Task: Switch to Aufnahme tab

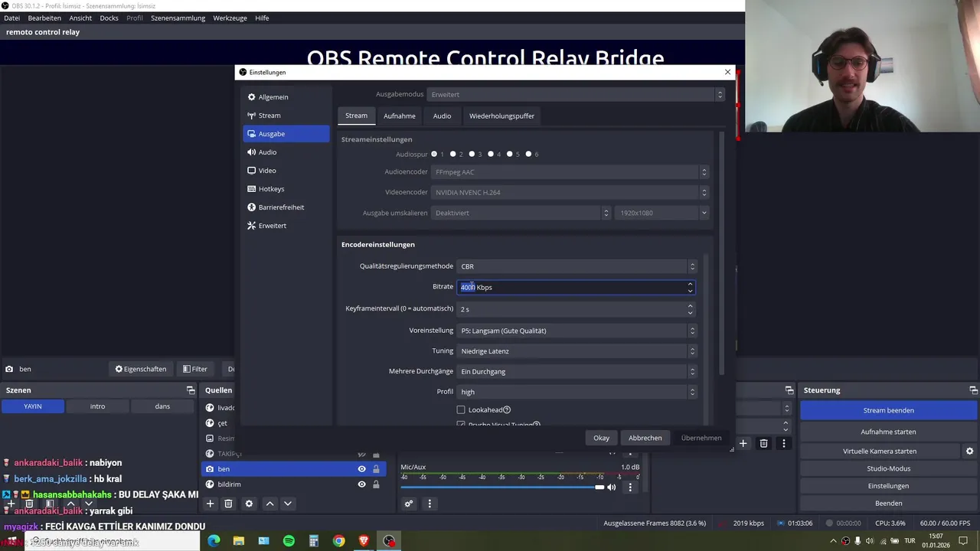Action: (400, 116)
